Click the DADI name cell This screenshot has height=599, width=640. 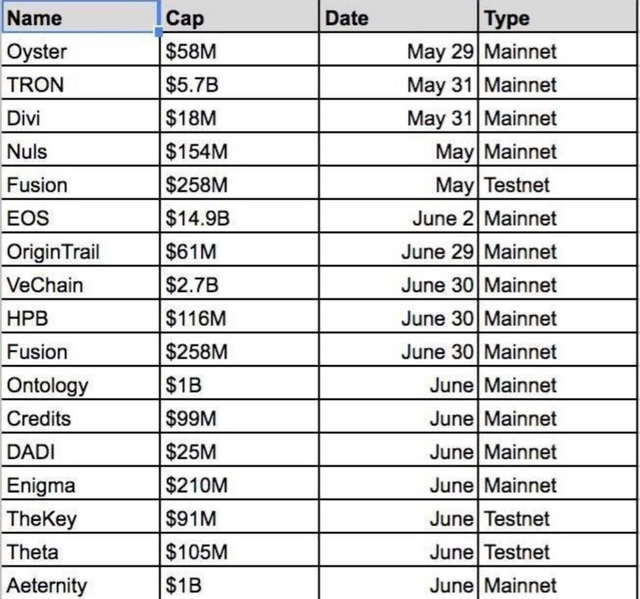pos(80,450)
